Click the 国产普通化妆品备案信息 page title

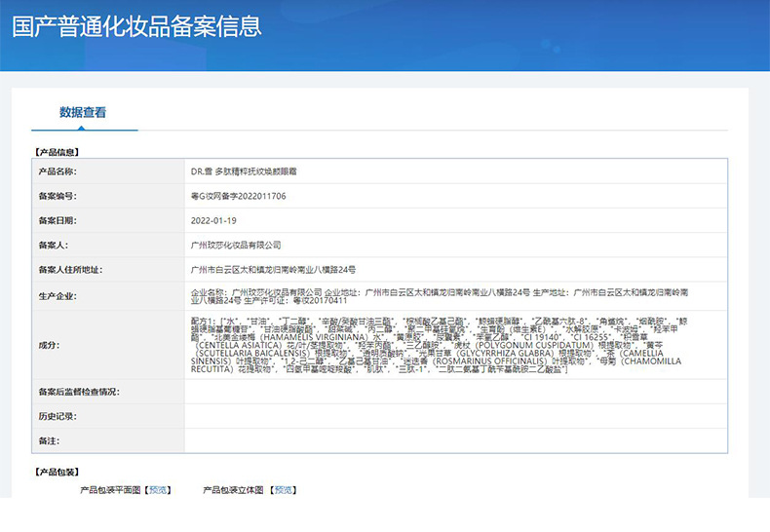coord(136,26)
